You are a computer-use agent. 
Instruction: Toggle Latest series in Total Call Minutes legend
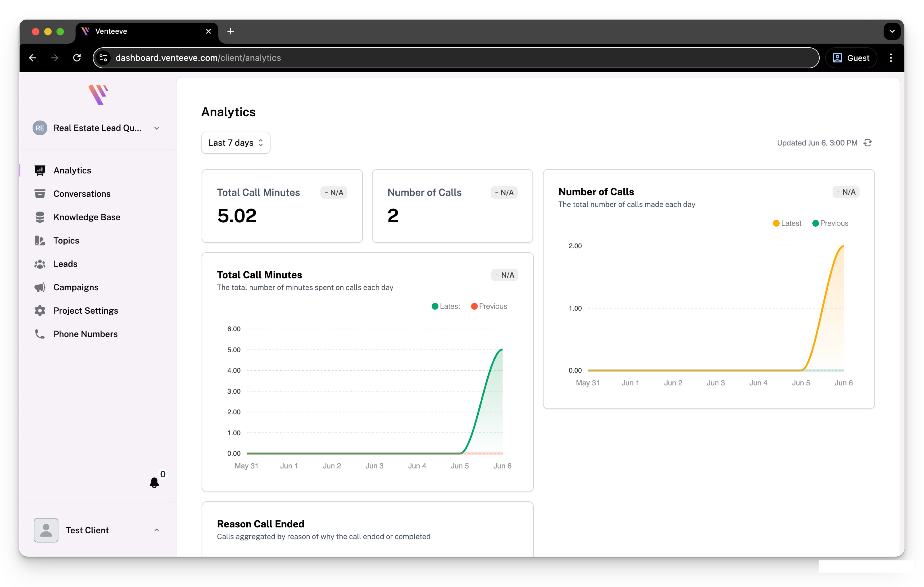[446, 306]
